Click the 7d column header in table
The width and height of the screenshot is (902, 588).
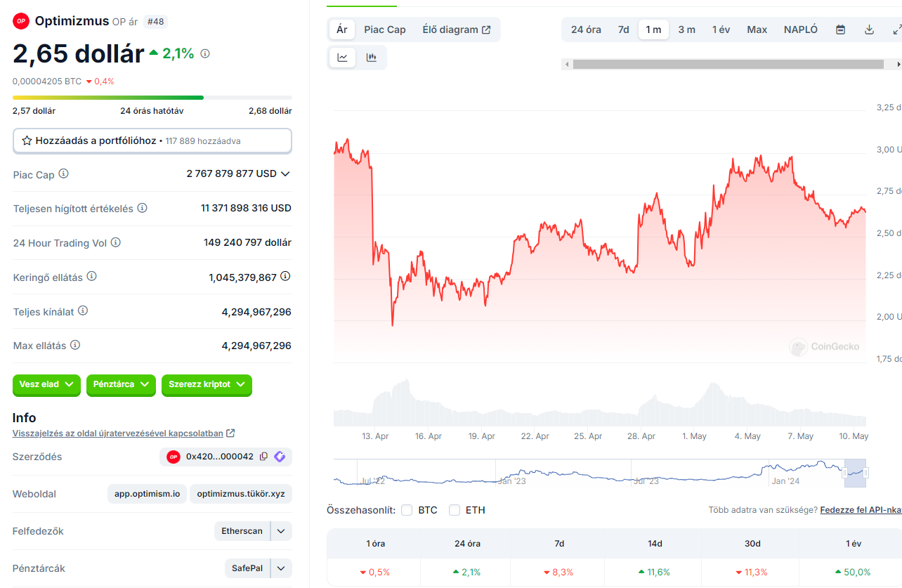pos(559,544)
